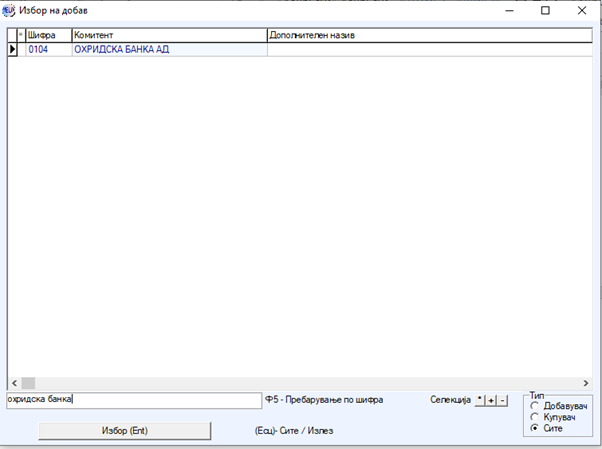Click the search field containing охридска банка
Viewport: 602px width, 449px height.
(134, 400)
